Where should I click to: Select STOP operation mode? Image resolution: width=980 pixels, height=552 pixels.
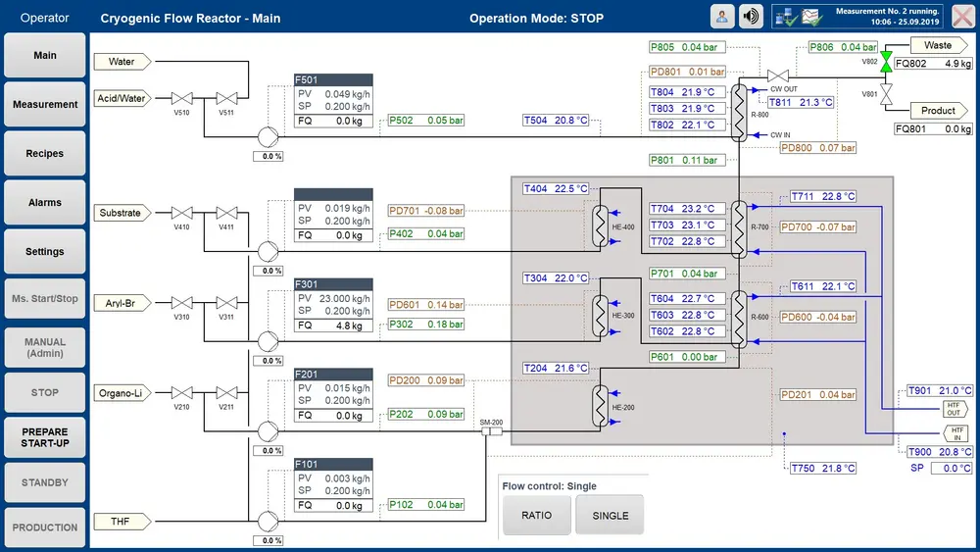45,392
